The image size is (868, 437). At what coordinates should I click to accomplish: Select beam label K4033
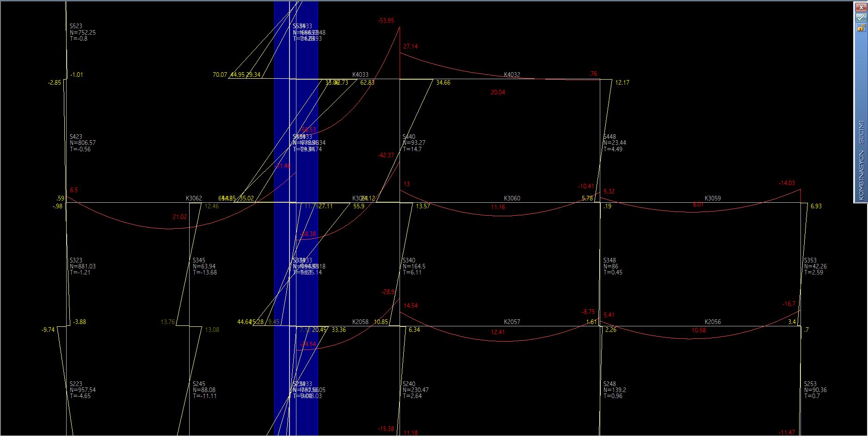tap(360, 75)
